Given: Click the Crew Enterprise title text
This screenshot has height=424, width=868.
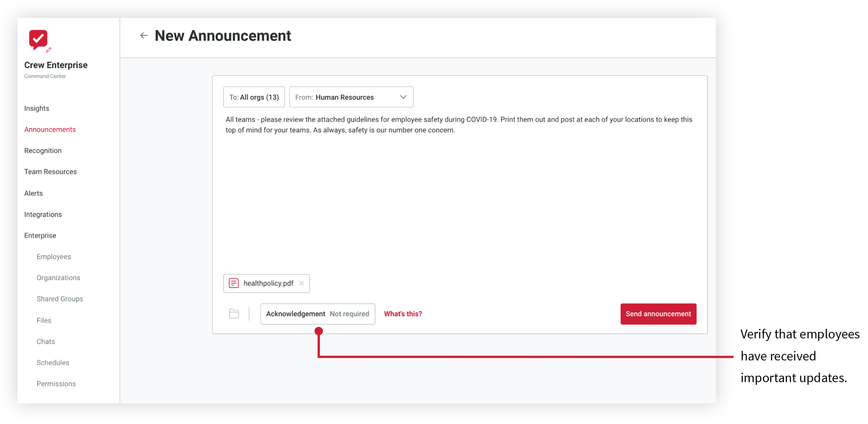Looking at the screenshot, I should pyautogui.click(x=56, y=65).
